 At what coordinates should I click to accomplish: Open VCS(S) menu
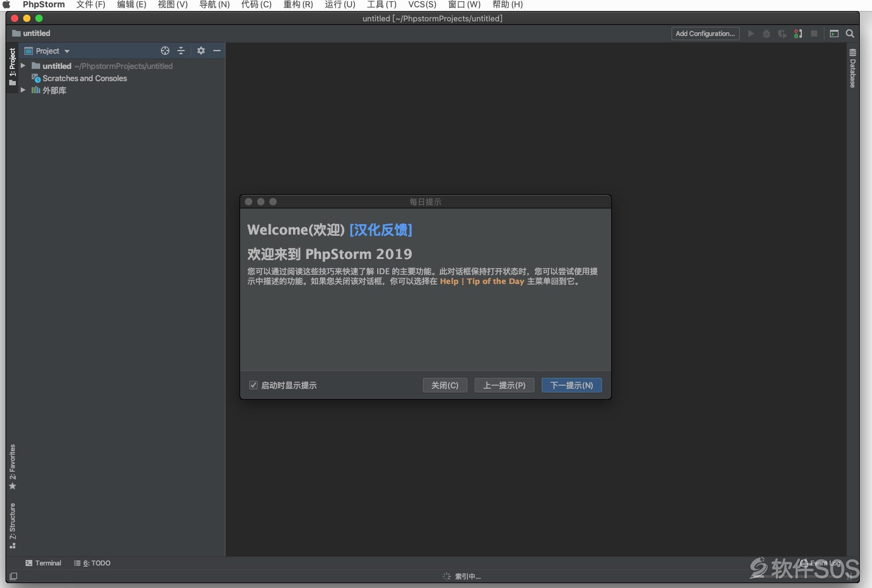click(x=422, y=5)
